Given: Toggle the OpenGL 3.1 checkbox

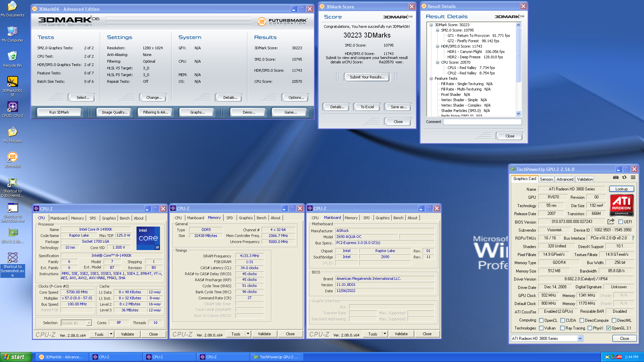Looking at the screenshot, I should click(x=608, y=328).
